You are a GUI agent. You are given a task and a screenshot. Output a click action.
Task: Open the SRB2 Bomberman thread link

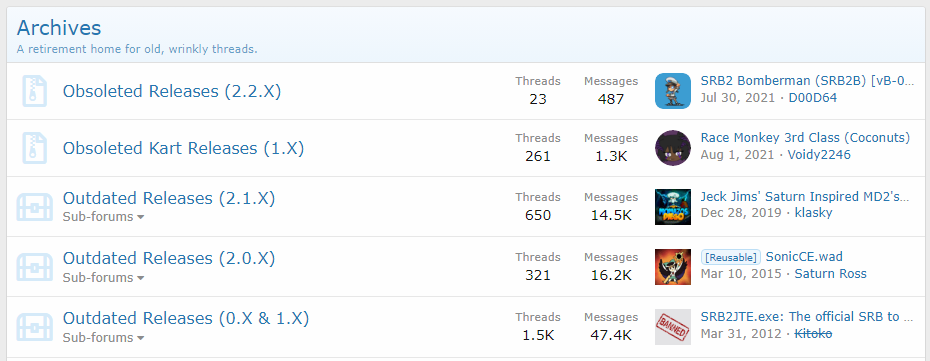pos(807,81)
